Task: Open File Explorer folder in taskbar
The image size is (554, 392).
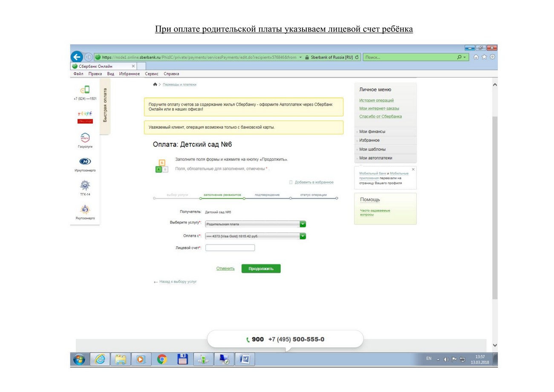Action: pos(121,360)
